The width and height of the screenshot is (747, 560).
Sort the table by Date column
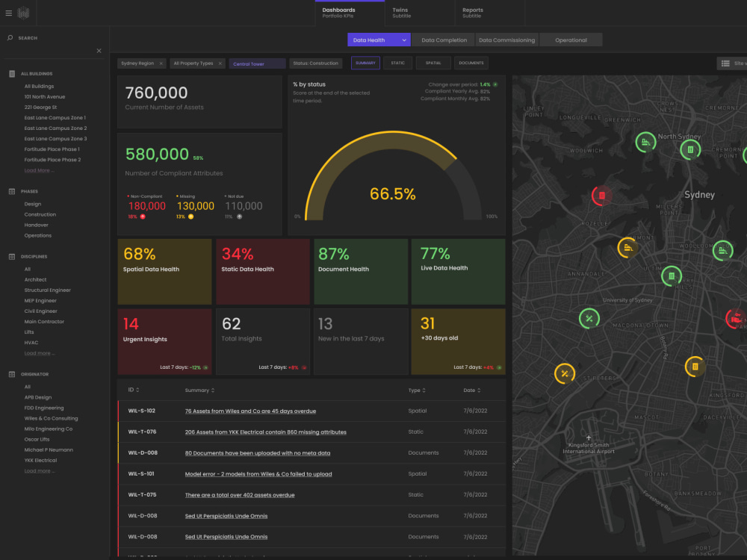click(471, 391)
